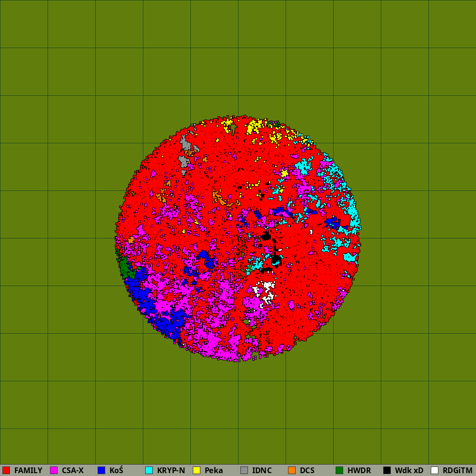
Task: Select the RDGiTM legend label
Action: tap(457, 471)
